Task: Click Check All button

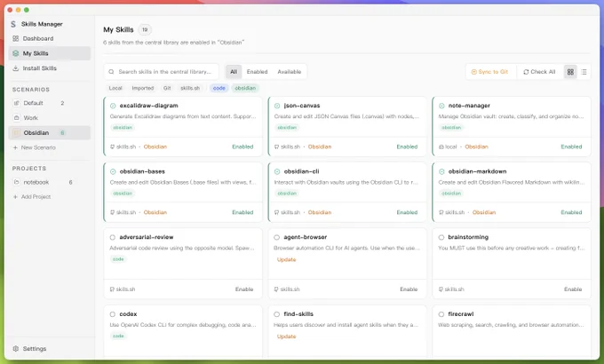Action: coord(539,72)
